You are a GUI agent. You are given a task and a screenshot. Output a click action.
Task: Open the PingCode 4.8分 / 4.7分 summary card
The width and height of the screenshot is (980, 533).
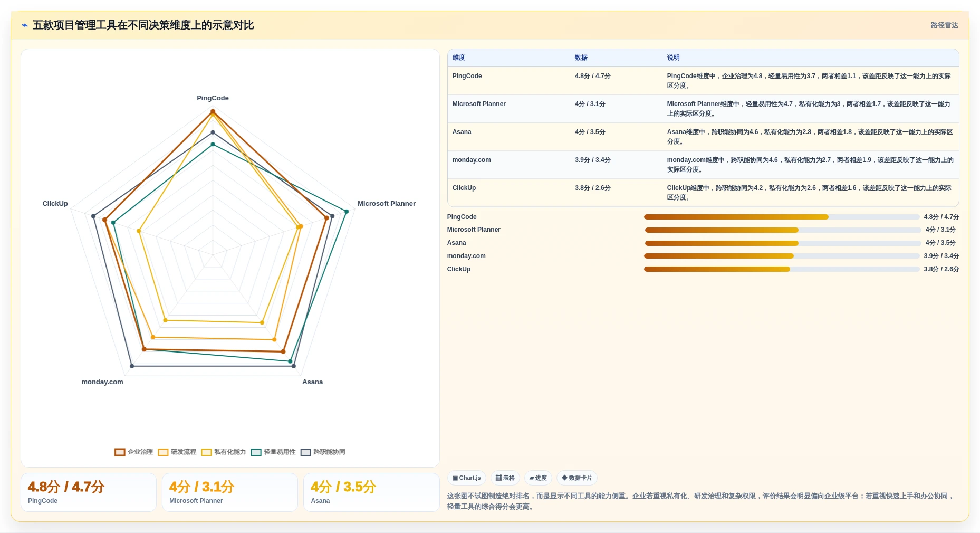tap(89, 492)
